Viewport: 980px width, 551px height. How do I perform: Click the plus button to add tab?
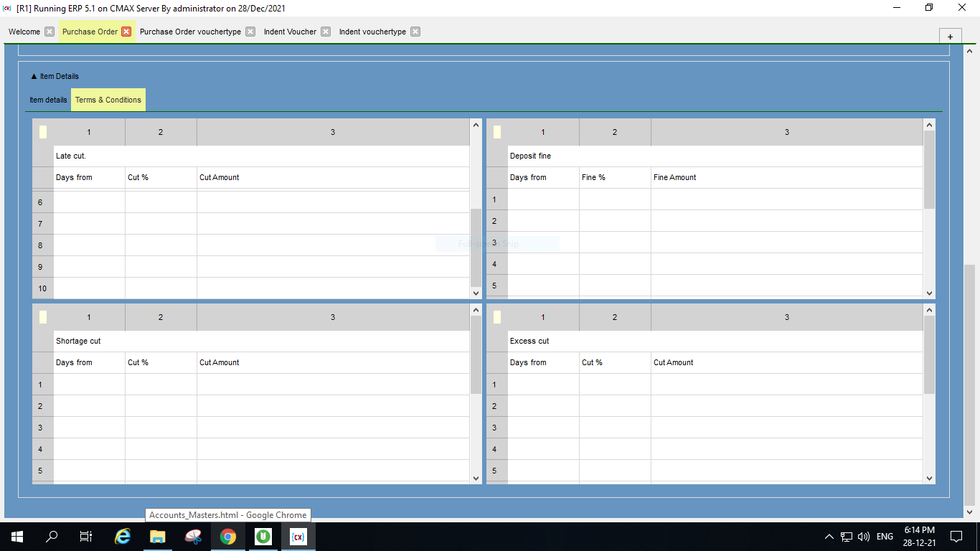tap(950, 37)
